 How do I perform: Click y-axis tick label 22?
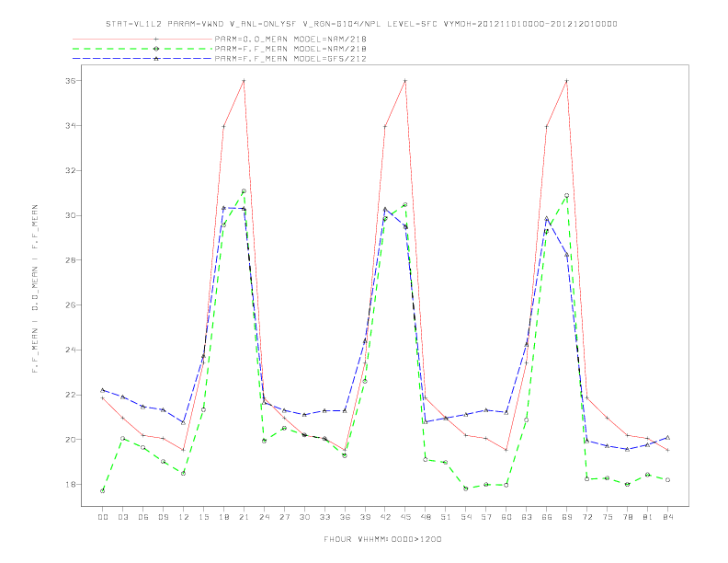[x=71, y=395]
